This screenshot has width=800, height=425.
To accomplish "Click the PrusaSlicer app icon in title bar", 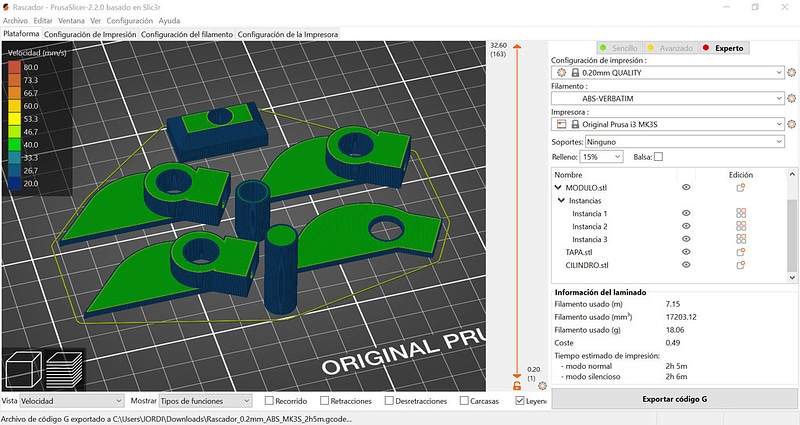I will pyautogui.click(x=6, y=7).
